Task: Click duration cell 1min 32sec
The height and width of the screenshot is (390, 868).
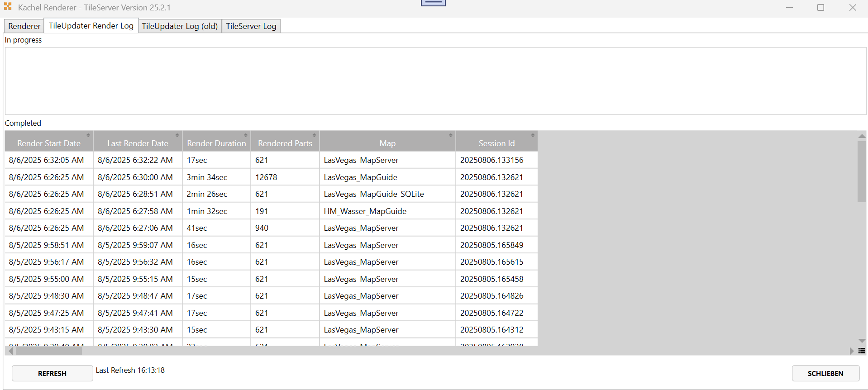Action: click(x=216, y=211)
